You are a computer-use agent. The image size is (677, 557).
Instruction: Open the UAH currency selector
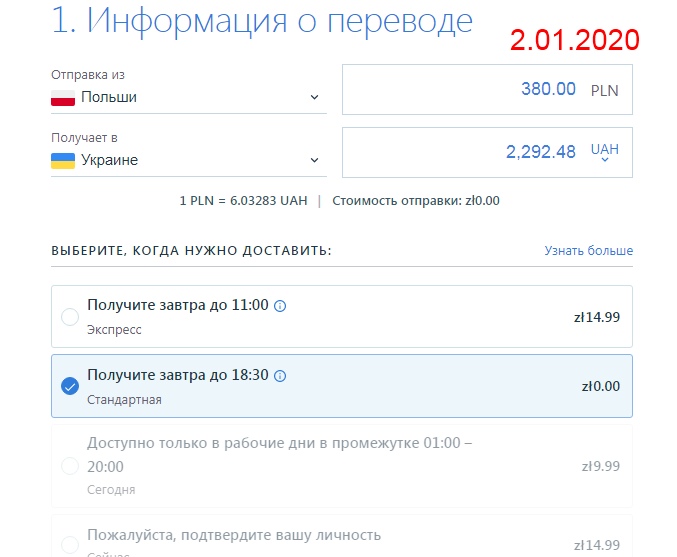point(605,152)
